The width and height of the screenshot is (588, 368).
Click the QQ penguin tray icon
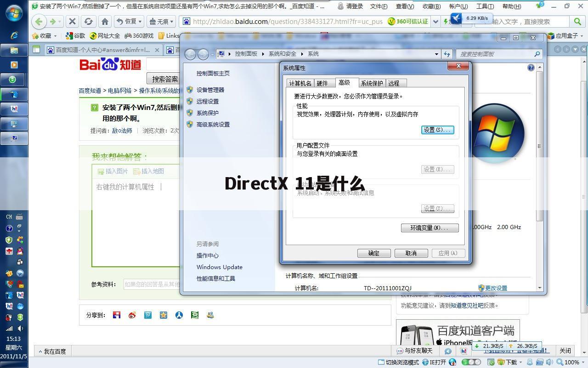point(20,251)
